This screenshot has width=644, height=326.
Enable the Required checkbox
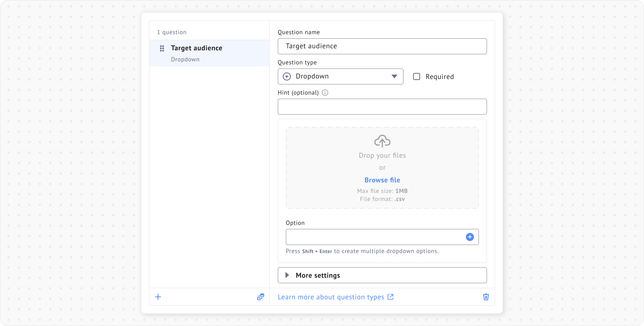[x=417, y=76]
